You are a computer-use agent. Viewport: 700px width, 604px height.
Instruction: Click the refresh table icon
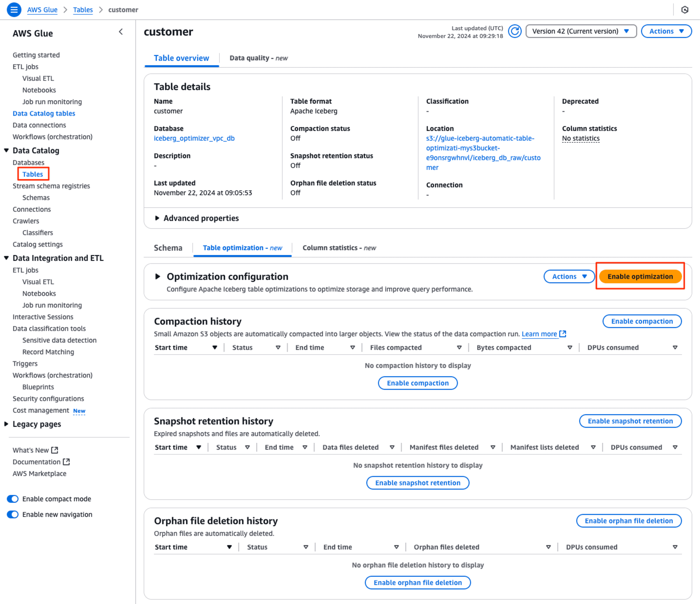(x=514, y=31)
